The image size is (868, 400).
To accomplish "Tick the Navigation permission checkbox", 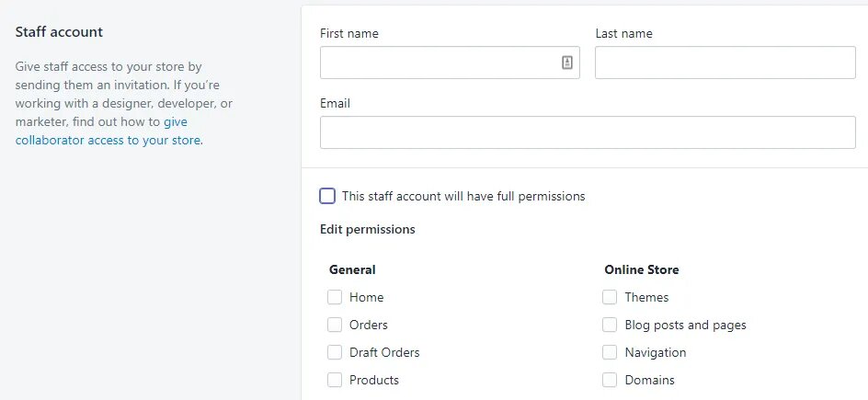I will (x=610, y=352).
